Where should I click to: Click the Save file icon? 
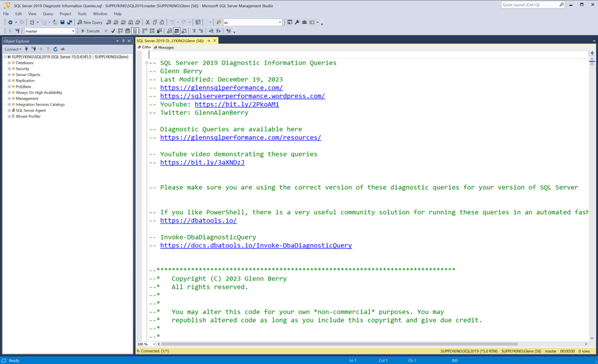pos(62,22)
